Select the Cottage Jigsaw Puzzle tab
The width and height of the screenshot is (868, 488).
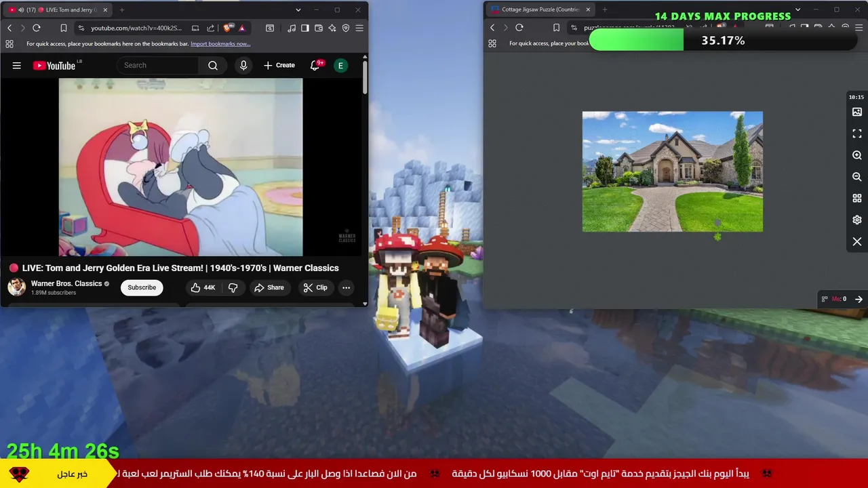(x=540, y=9)
